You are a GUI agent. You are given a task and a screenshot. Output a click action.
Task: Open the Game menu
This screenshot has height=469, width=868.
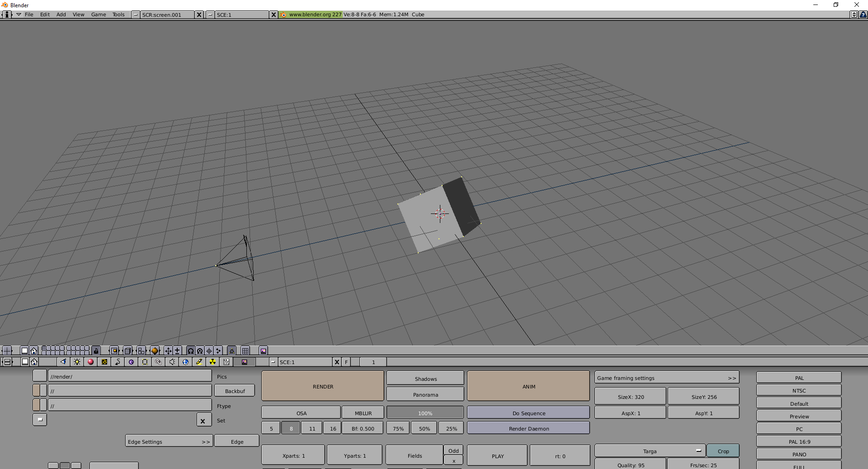click(x=99, y=14)
